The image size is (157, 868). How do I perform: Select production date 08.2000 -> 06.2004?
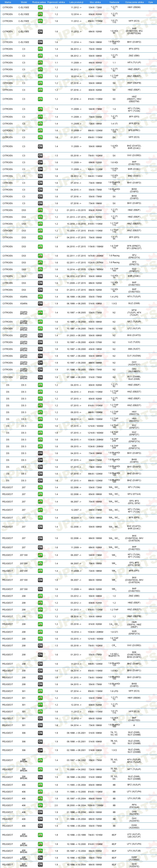pos(76,805)
